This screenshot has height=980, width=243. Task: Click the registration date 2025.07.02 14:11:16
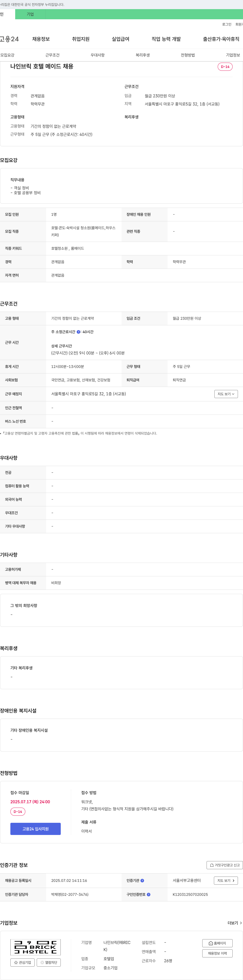click(69, 880)
